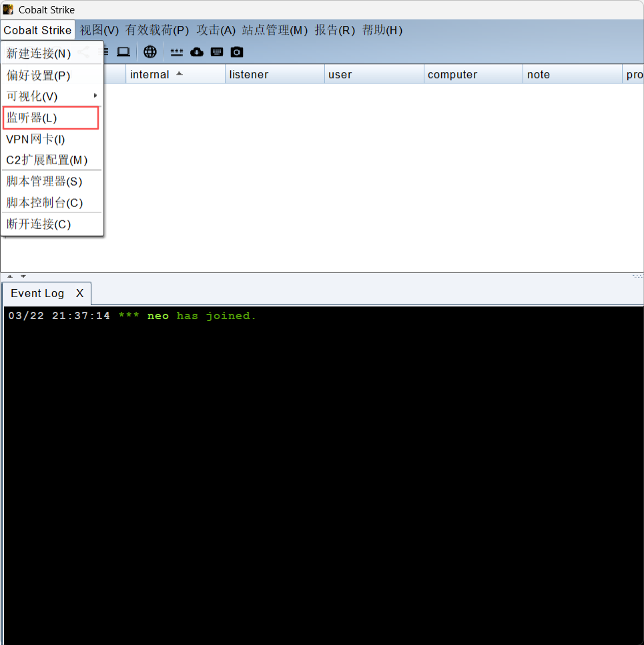Choose VPN网卡(I) menu entry

point(51,139)
